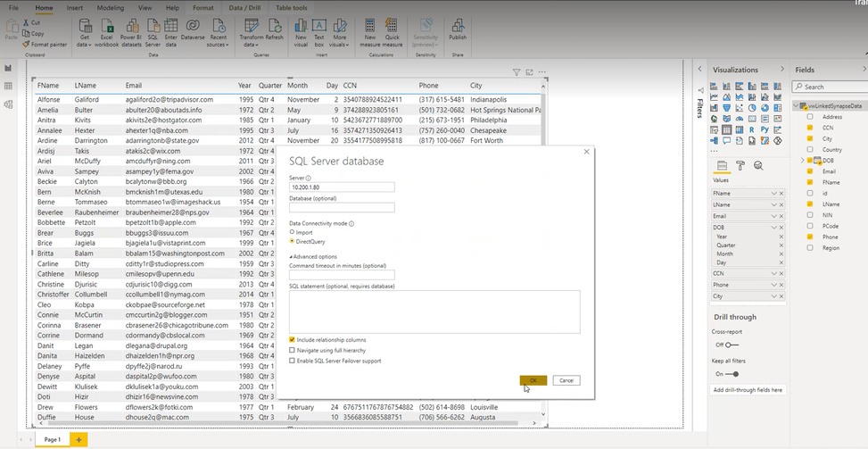Insert a Text box
Image resolution: width=868 pixels, height=449 pixels.
coord(318,33)
